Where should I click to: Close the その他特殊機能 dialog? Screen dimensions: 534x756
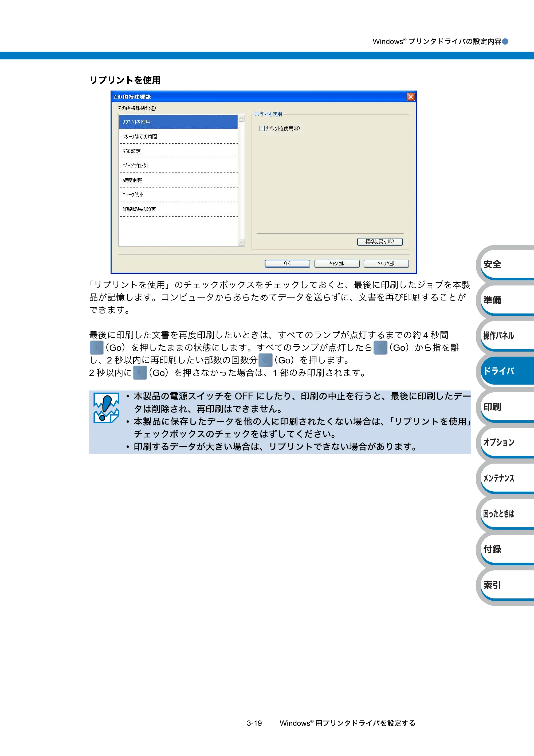pyautogui.click(x=411, y=97)
